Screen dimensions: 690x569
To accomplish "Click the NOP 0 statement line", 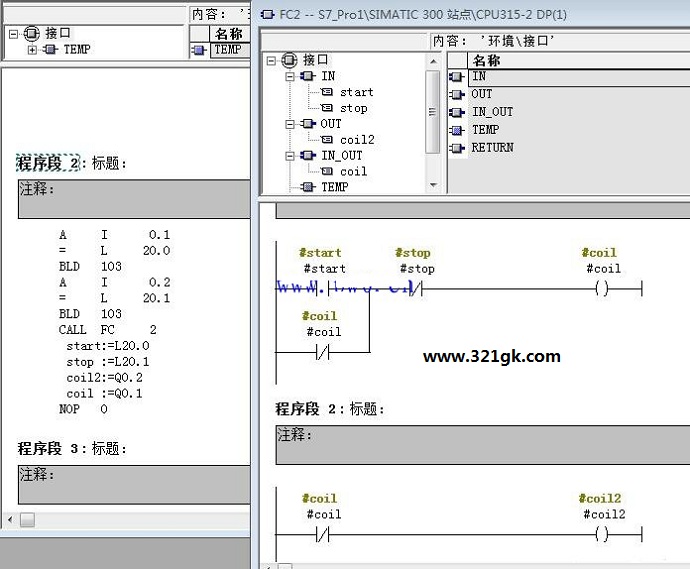I will tap(83, 409).
